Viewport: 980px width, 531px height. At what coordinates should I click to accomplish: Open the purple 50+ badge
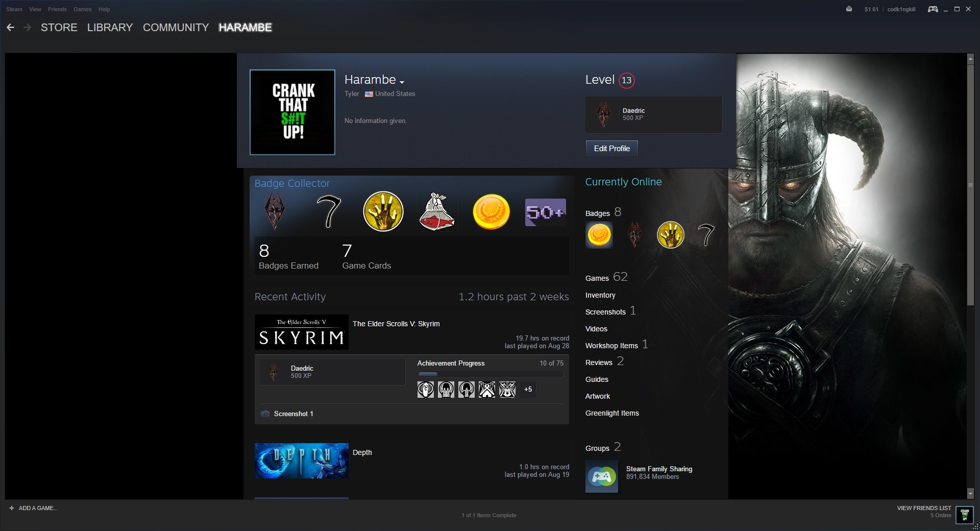click(x=545, y=212)
